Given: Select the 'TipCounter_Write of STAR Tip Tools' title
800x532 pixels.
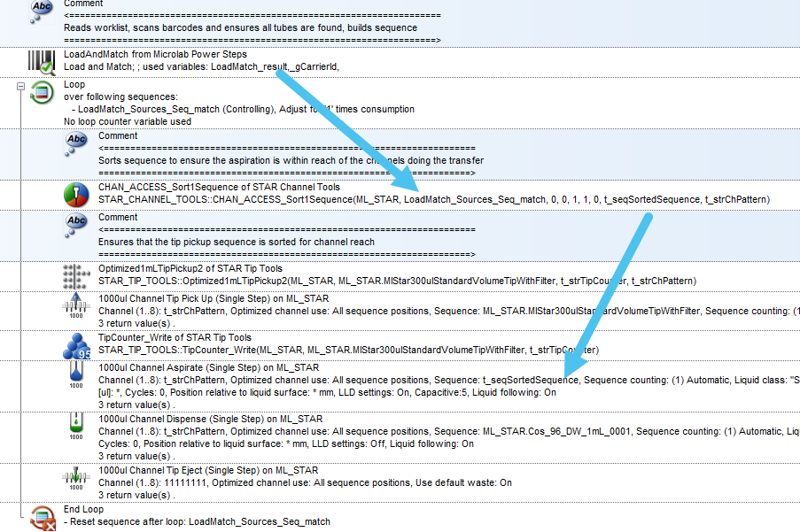Looking at the screenshot, I should click(x=175, y=337).
